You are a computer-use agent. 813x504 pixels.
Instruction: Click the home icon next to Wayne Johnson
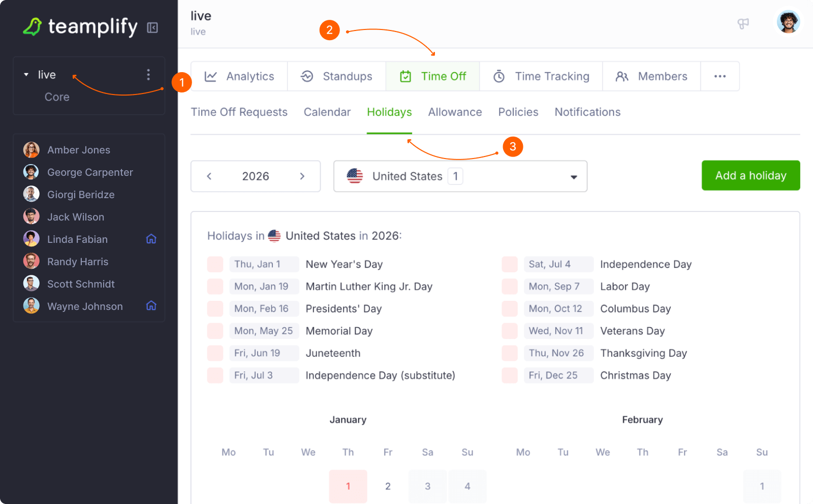151,306
